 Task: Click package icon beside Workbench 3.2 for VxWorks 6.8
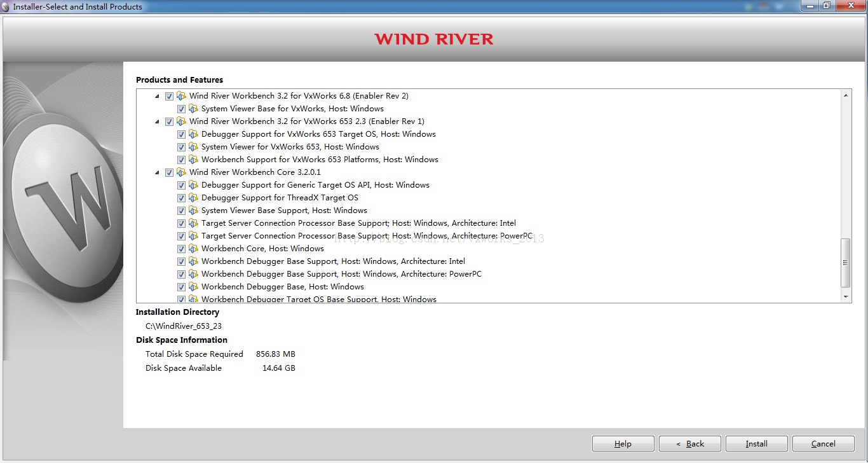click(x=181, y=96)
